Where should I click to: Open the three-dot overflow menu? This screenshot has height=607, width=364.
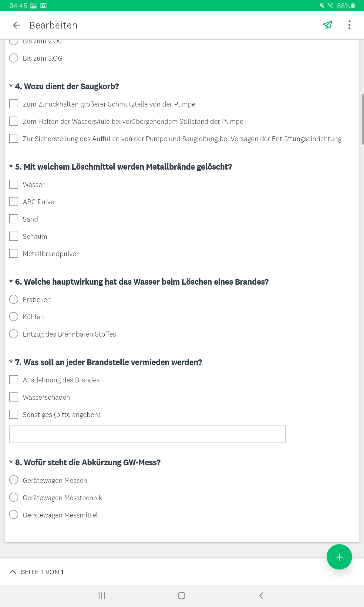coord(349,25)
